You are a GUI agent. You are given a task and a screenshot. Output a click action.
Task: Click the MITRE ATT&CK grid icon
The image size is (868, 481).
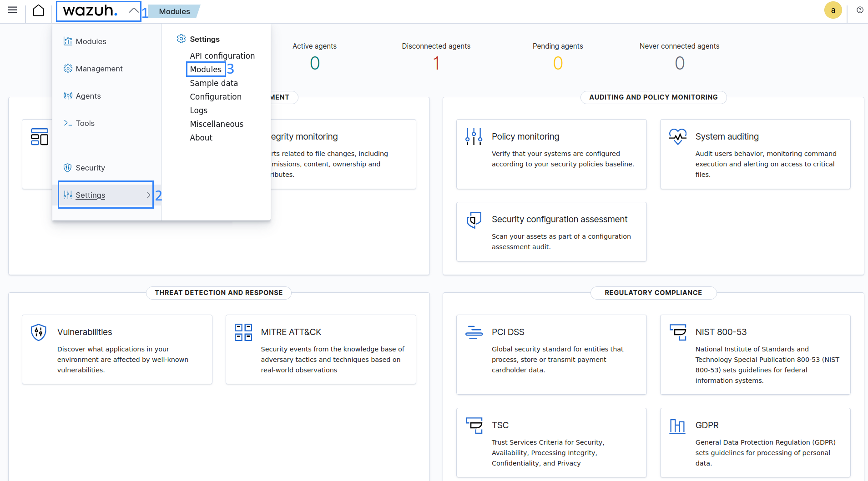tap(243, 332)
